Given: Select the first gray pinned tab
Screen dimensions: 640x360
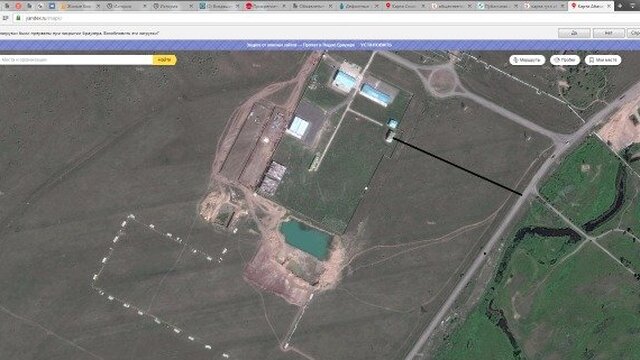Looking at the screenshot, I should 7,6.
